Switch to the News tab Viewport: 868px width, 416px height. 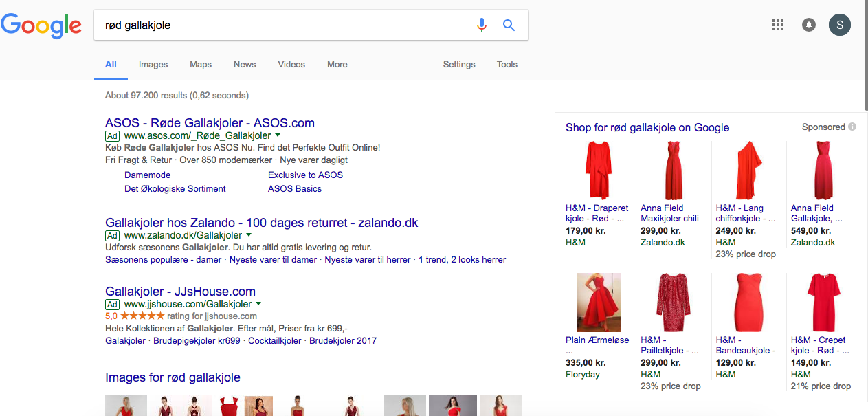(x=245, y=65)
